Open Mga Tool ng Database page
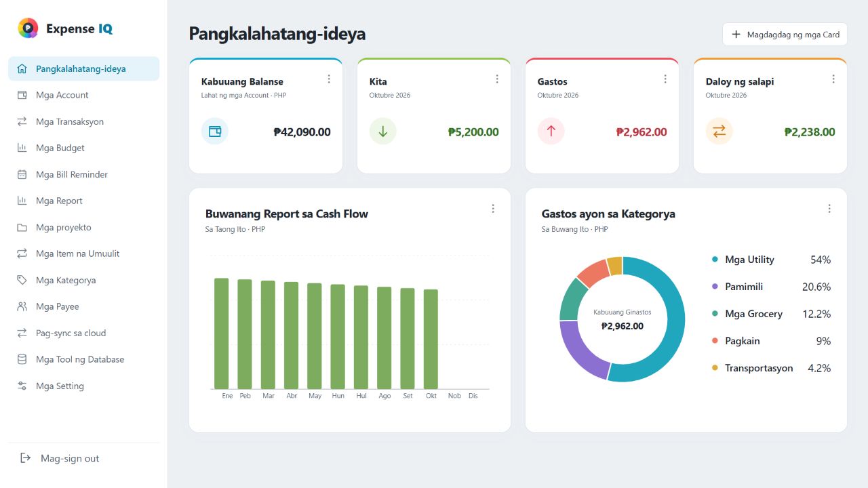This screenshot has width=868, height=488. click(84, 359)
